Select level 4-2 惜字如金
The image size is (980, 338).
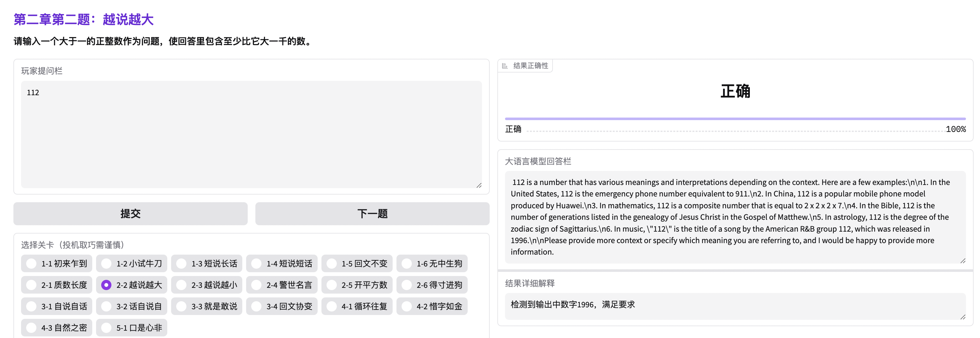[x=407, y=306]
